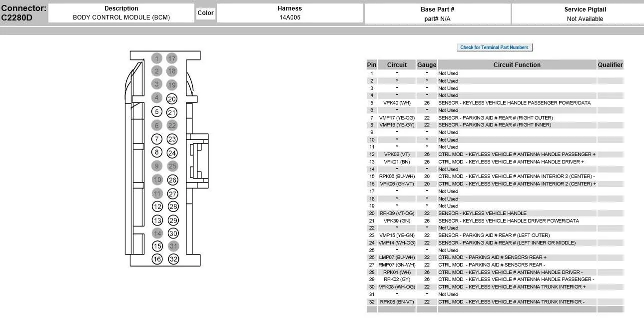This screenshot has width=644, height=318.
Task: Click greyed pin 17 circle in diagram
Action: click(x=172, y=58)
